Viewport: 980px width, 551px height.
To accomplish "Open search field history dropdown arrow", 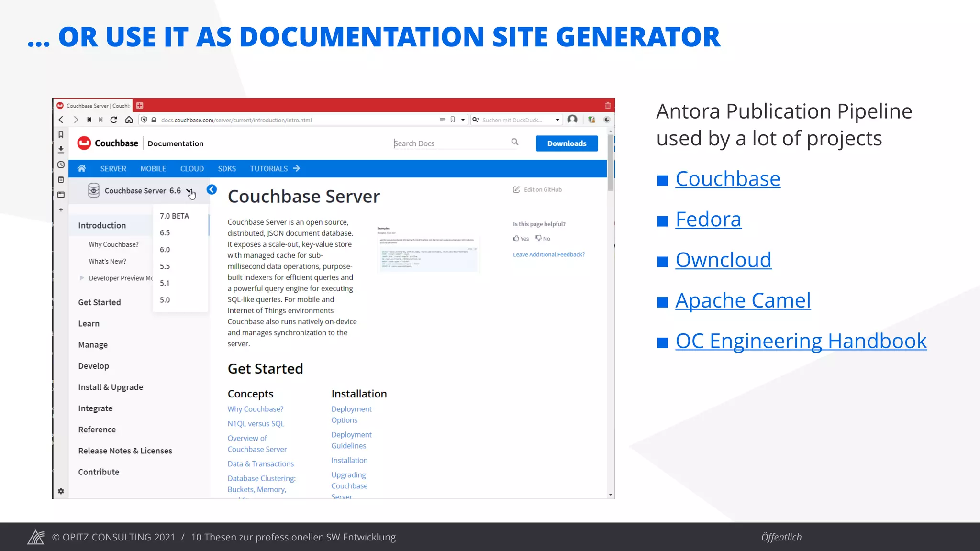I will coord(557,120).
